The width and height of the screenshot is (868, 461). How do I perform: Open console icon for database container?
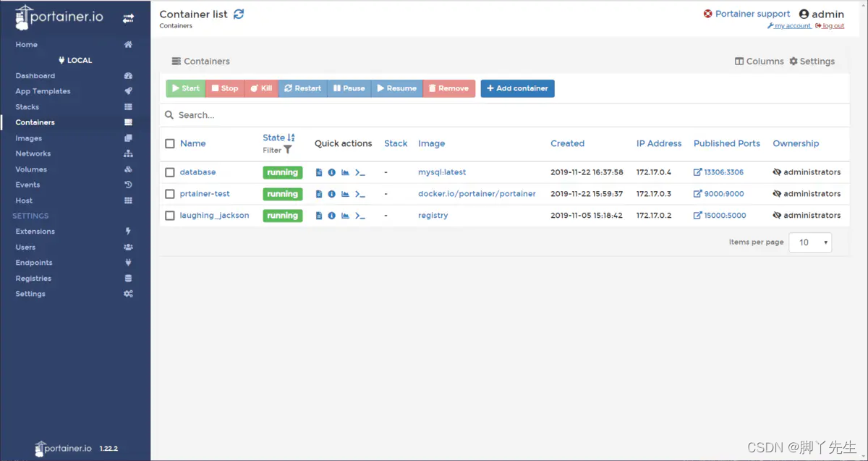click(360, 172)
